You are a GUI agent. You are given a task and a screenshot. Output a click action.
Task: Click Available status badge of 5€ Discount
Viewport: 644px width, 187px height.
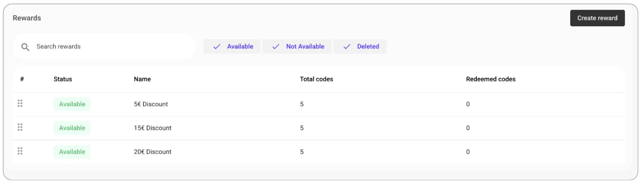(72, 104)
